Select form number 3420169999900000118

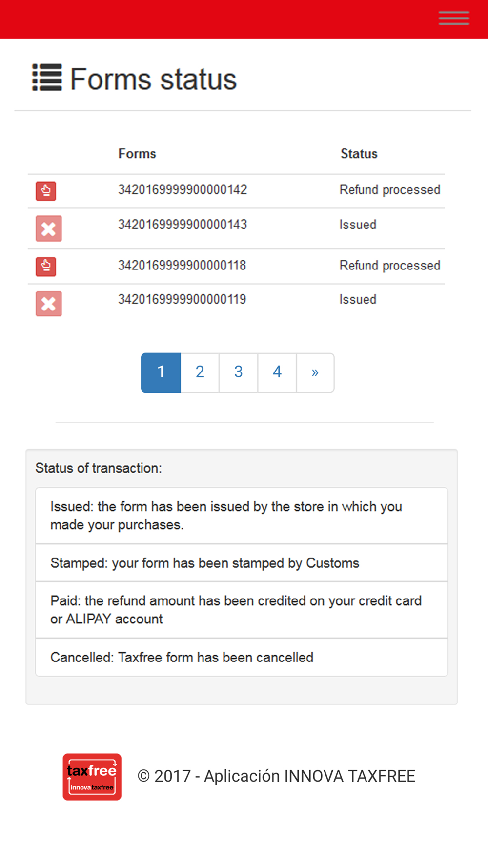[x=182, y=266]
